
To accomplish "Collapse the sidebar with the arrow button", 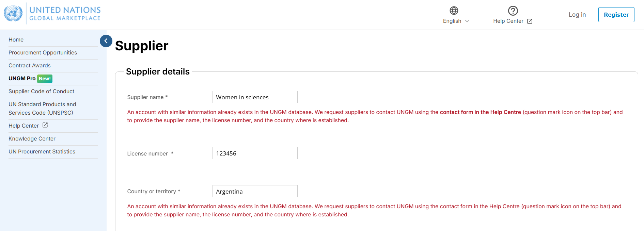I will (x=106, y=41).
